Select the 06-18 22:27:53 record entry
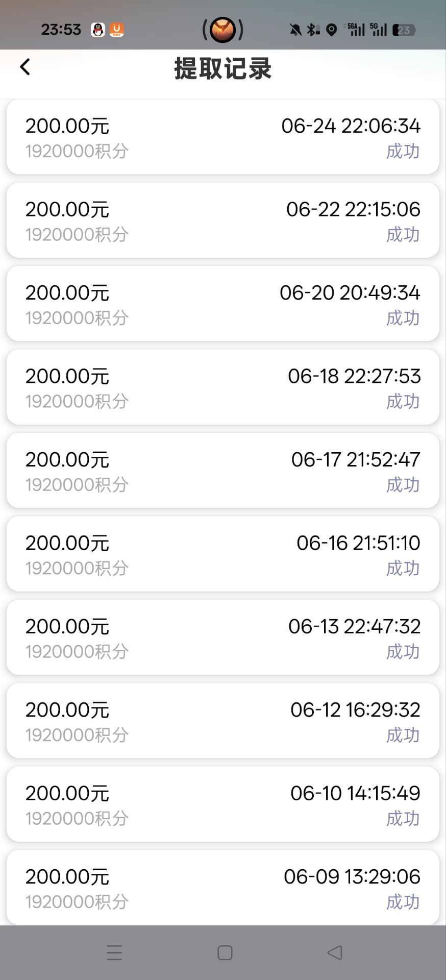This screenshot has height=980, width=446. coord(223,387)
